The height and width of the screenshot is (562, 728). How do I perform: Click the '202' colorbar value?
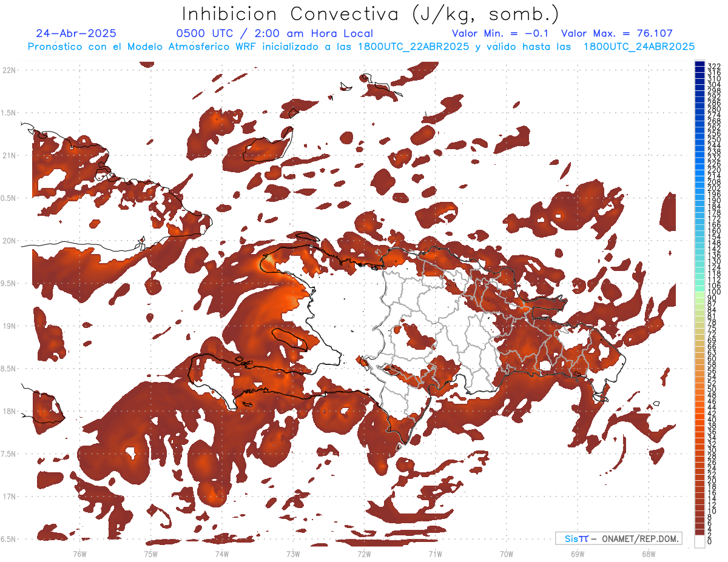tap(713, 188)
